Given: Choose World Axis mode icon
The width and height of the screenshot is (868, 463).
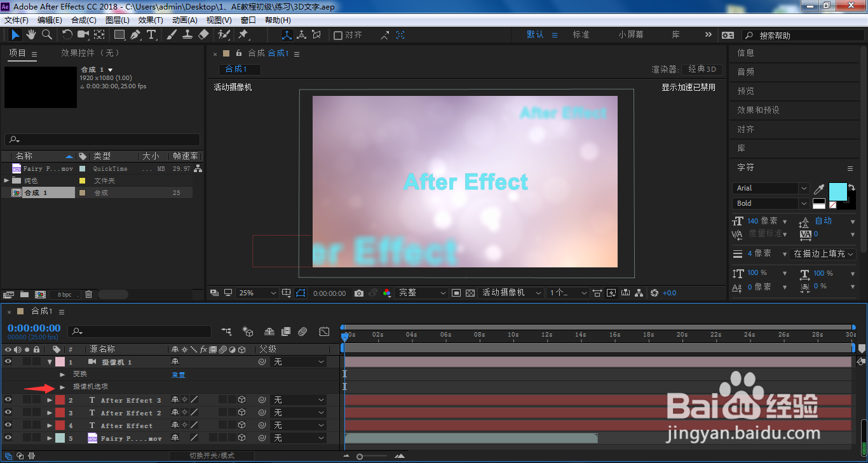Looking at the screenshot, I should (302, 35).
